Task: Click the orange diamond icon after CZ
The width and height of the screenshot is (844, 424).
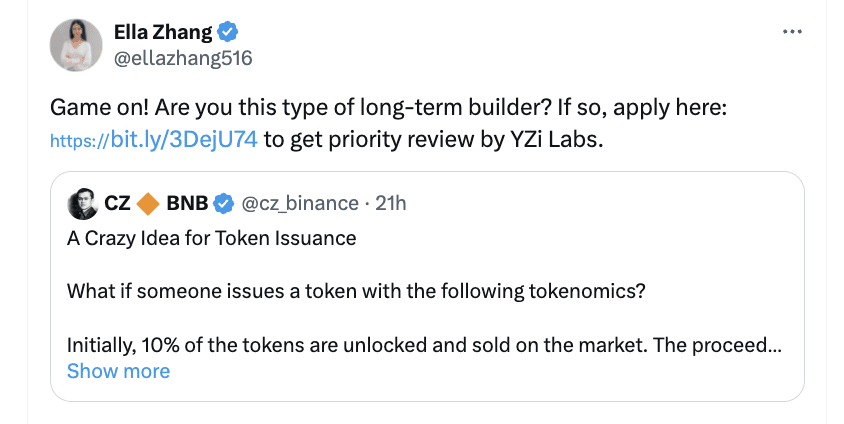Action: point(147,204)
